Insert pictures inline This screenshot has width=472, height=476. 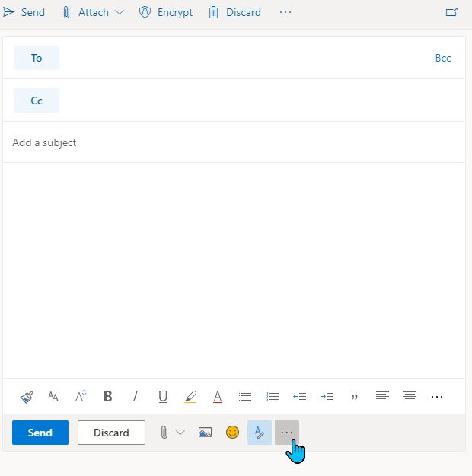(205, 433)
